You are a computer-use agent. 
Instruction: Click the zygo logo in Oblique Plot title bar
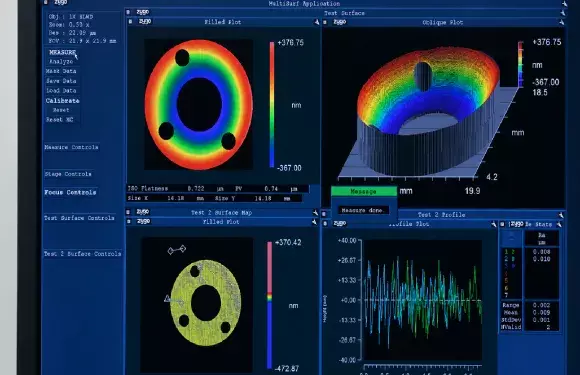340,22
